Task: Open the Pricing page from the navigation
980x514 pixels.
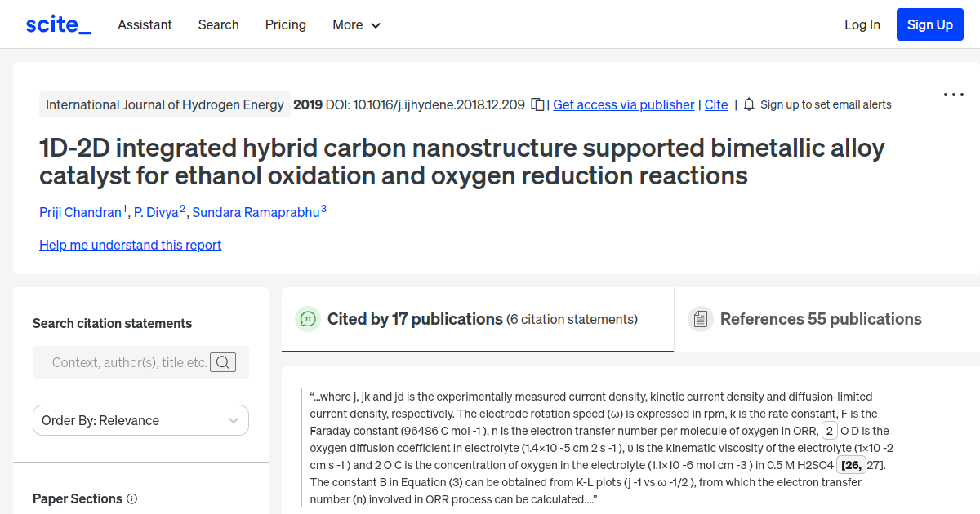Action: [x=285, y=24]
